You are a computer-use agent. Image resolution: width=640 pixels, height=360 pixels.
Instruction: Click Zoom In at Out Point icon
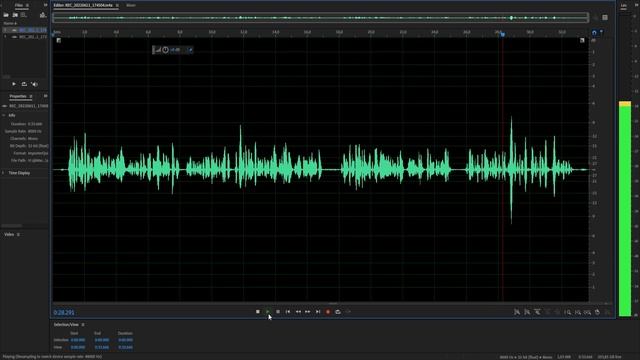pyautogui.click(x=578, y=312)
